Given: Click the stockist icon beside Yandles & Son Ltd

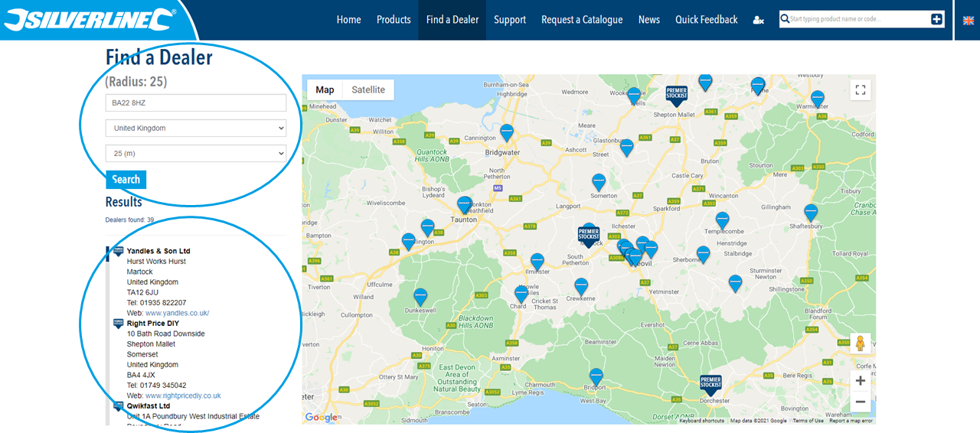Looking at the screenshot, I should click(119, 252).
